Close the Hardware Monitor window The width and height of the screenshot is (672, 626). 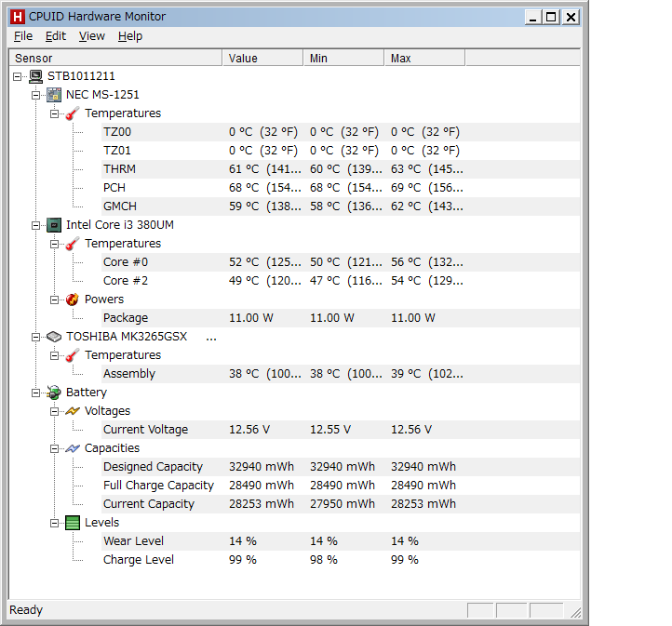571,17
